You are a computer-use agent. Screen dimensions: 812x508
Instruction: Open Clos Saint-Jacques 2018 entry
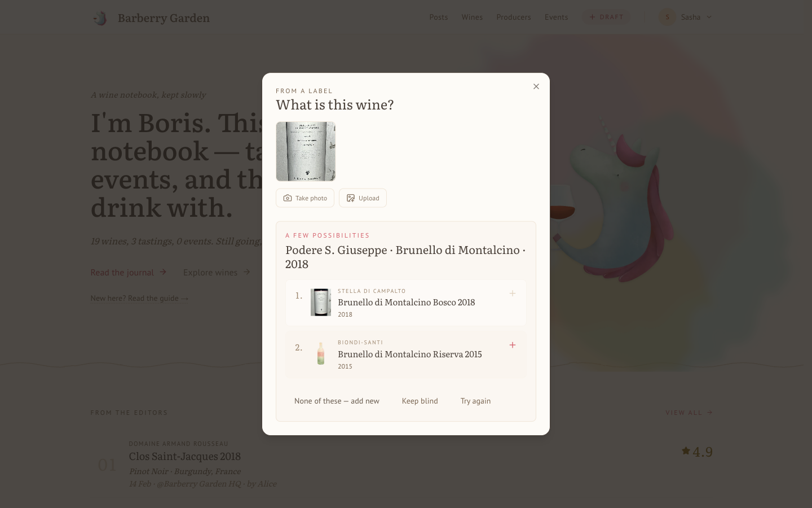coord(185,456)
